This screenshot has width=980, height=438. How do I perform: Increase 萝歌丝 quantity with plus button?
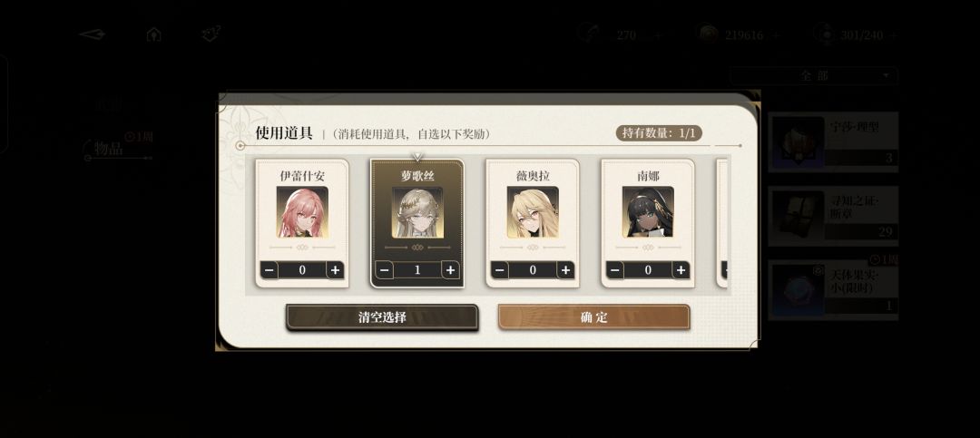[450, 270]
